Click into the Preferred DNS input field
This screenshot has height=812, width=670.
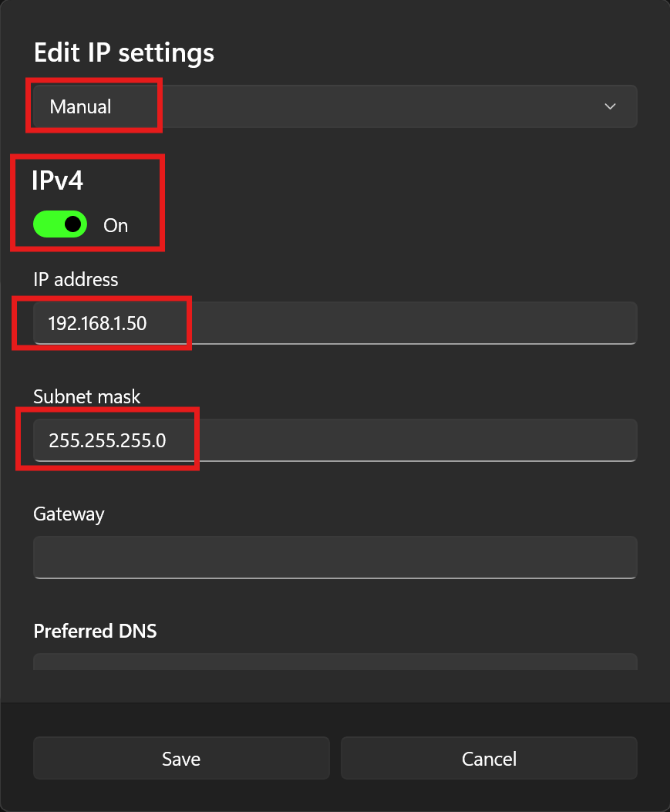335,662
